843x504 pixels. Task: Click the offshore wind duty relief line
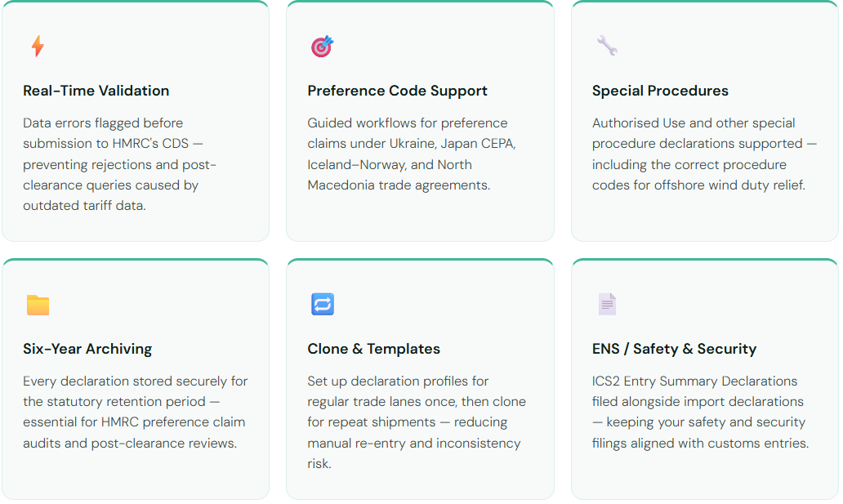[x=698, y=185]
